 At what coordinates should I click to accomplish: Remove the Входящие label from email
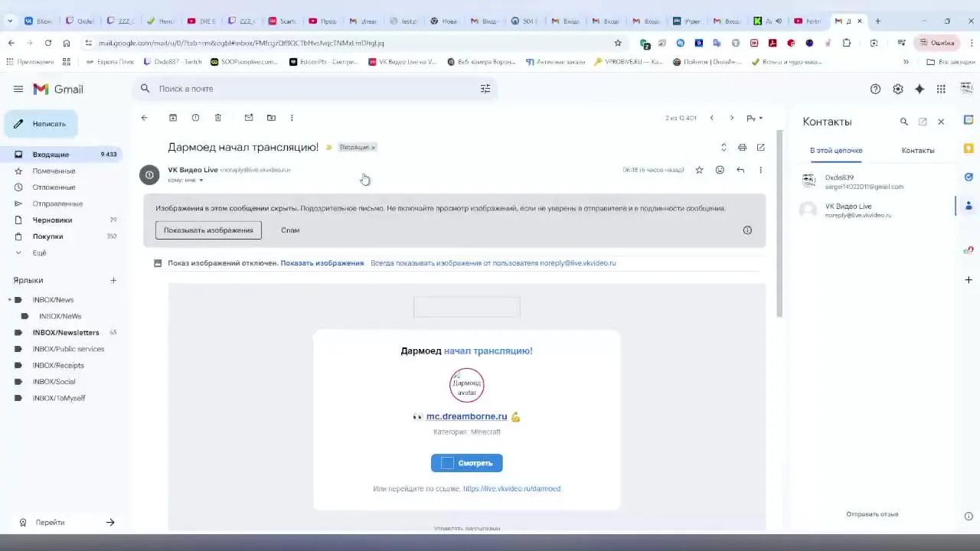pyautogui.click(x=373, y=147)
